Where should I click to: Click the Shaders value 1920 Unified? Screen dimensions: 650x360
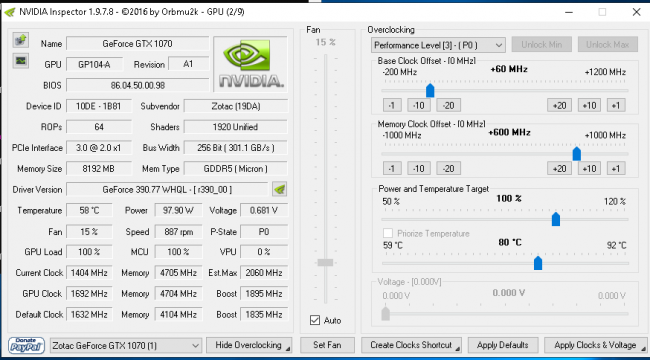click(x=235, y=127)
